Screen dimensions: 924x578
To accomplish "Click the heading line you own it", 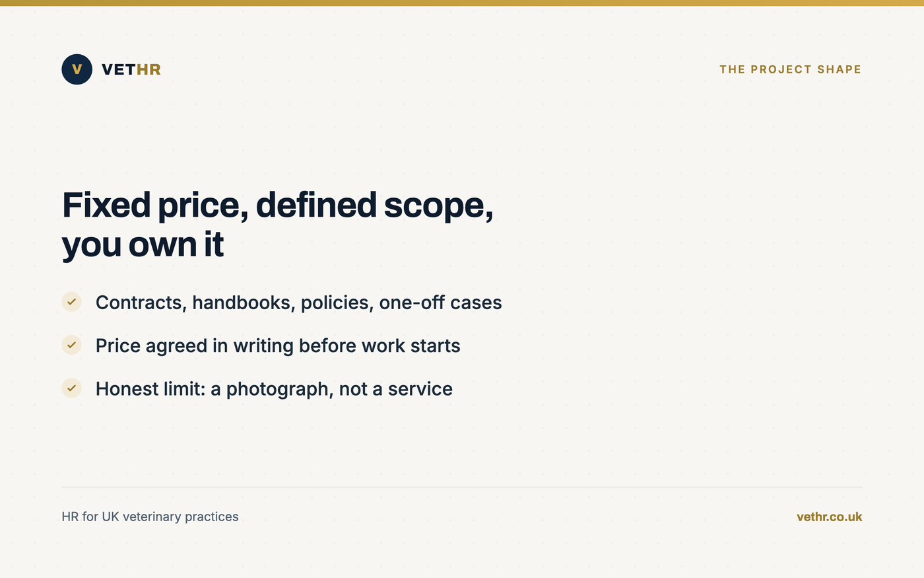I will point(143,245).
